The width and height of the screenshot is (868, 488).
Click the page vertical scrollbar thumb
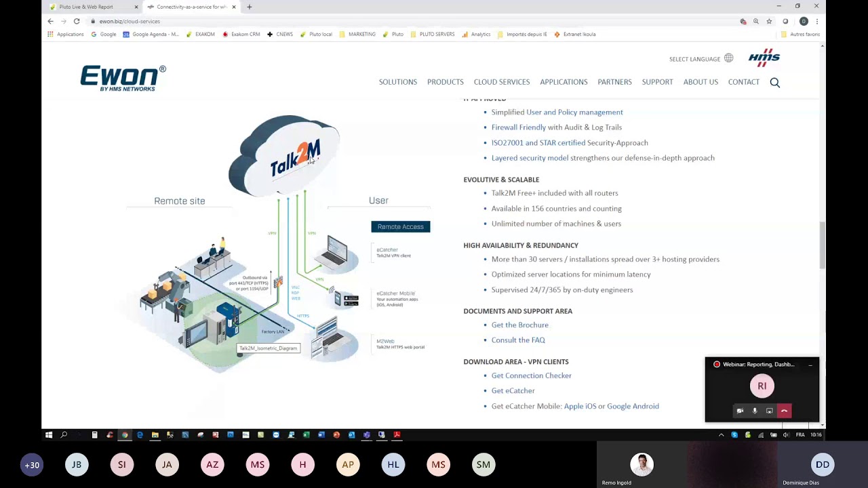(x=823, y=244)
